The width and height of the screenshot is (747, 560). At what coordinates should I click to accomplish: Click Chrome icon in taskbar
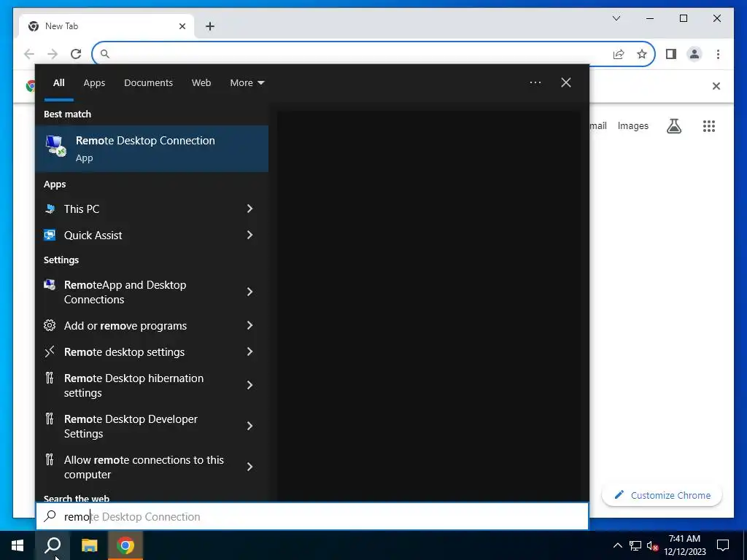coord(125,545)
